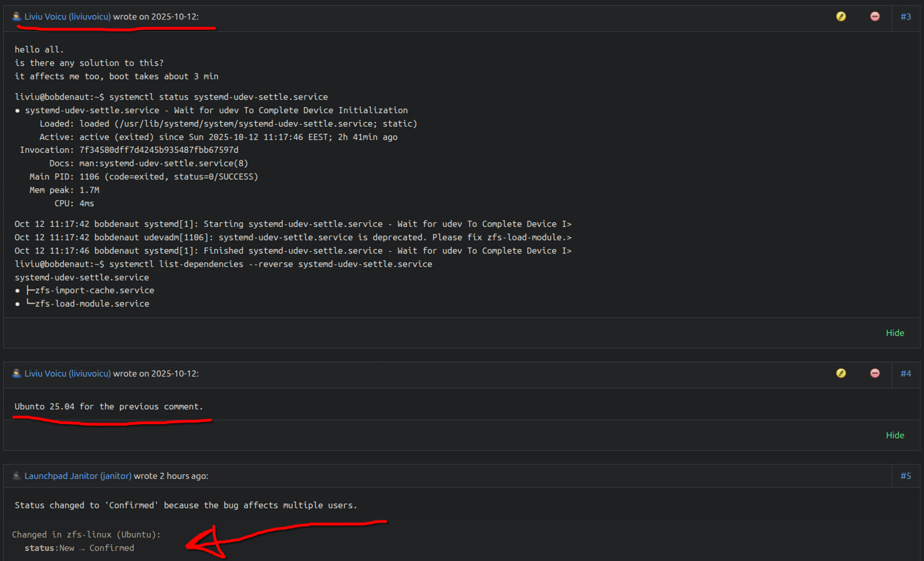Click the yellow edit icon on comment #4

point(841,373)
